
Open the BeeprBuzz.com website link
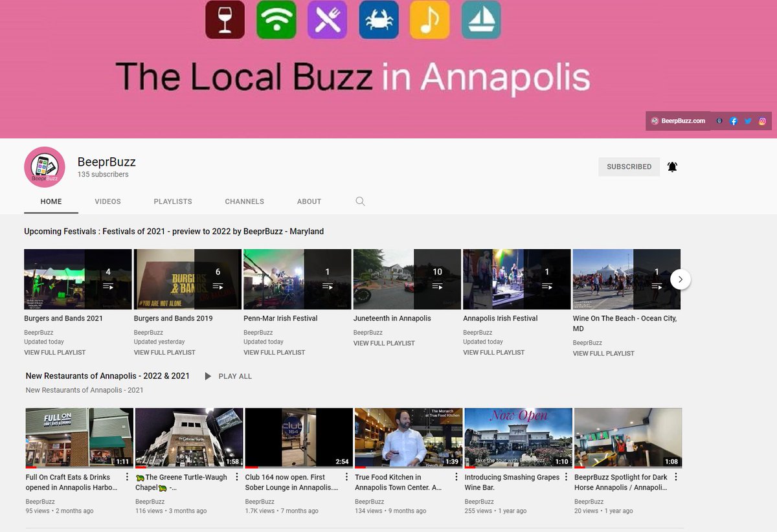678,121
